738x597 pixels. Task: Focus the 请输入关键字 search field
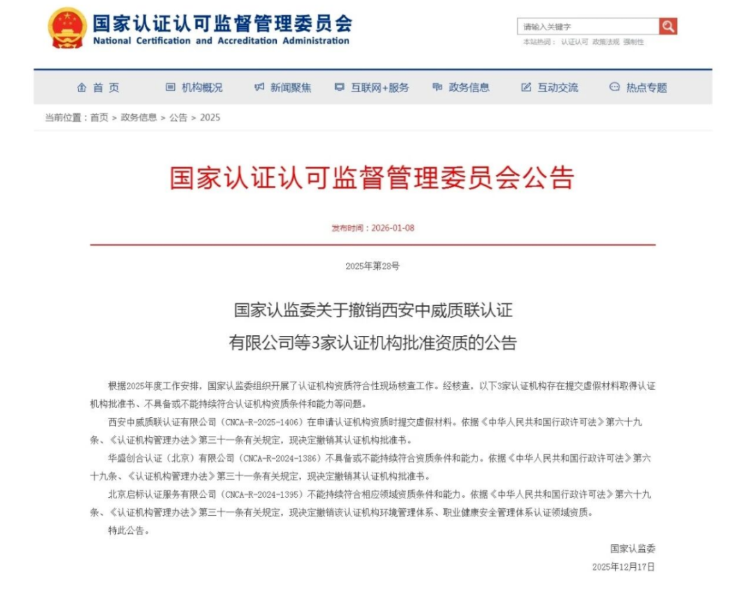(x=588, y=26)
